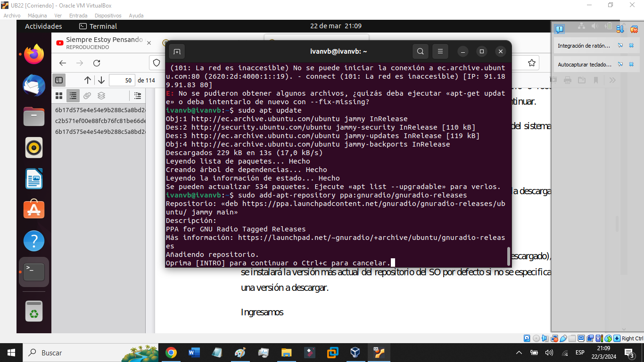Open Word from Windows taskbar
Image resolution: width=644 pixels, height=362 pixels.
(194, 353)
